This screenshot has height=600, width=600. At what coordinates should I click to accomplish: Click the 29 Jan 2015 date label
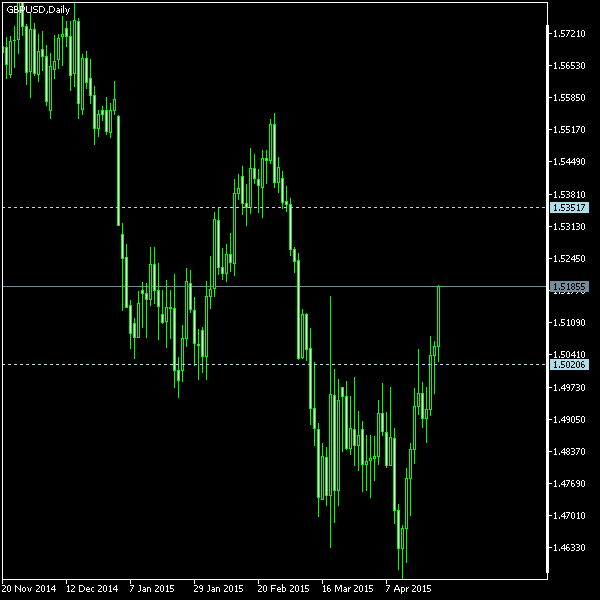point(218,589)
